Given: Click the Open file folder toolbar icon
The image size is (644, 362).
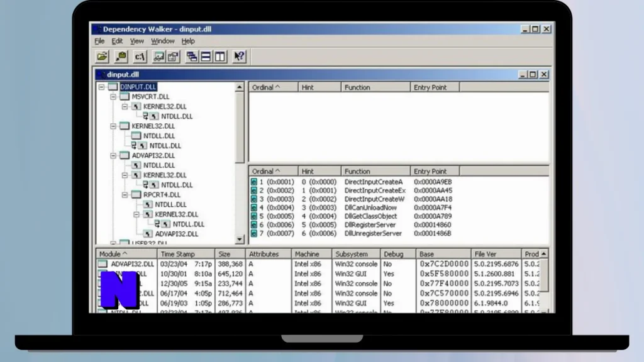Looking at the screenshot, I should 102,57.
